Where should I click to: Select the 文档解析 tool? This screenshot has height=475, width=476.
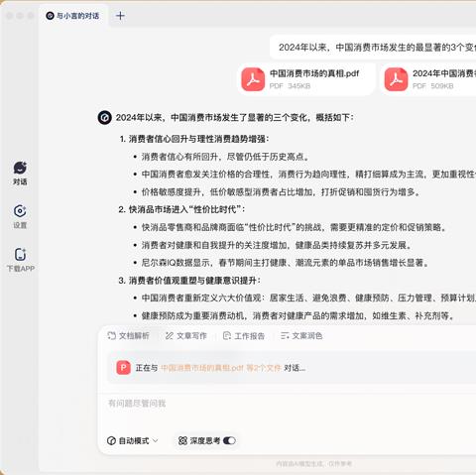[x=128, y=336]
